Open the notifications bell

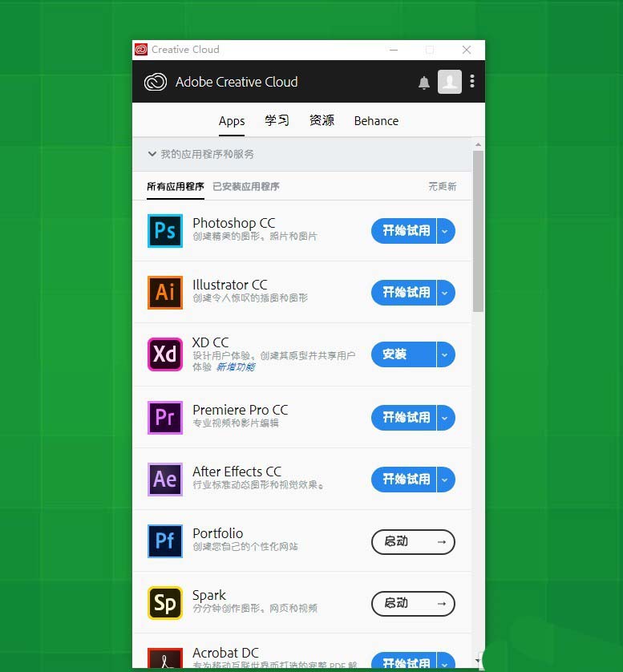[424, 83]
